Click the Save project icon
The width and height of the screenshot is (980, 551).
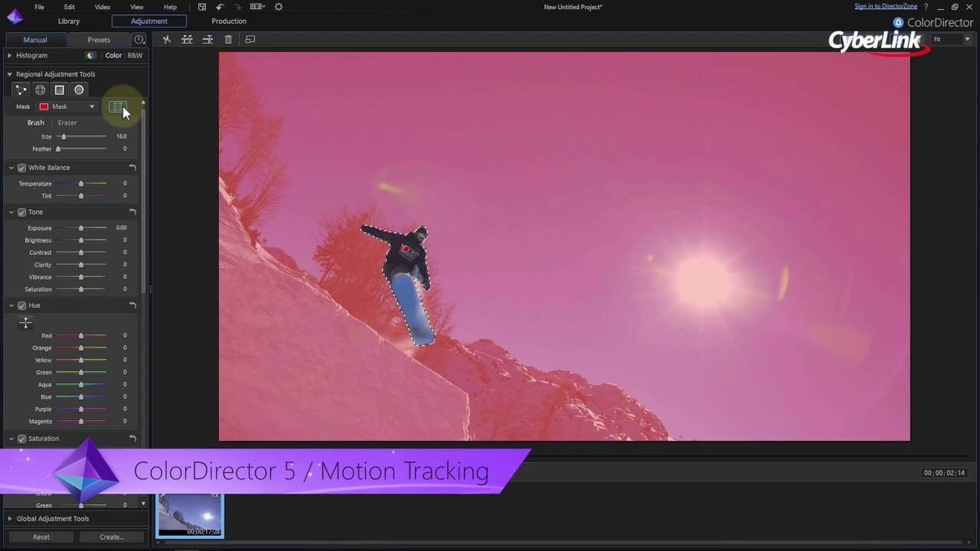pyautogui.click(x=202, y=7)
